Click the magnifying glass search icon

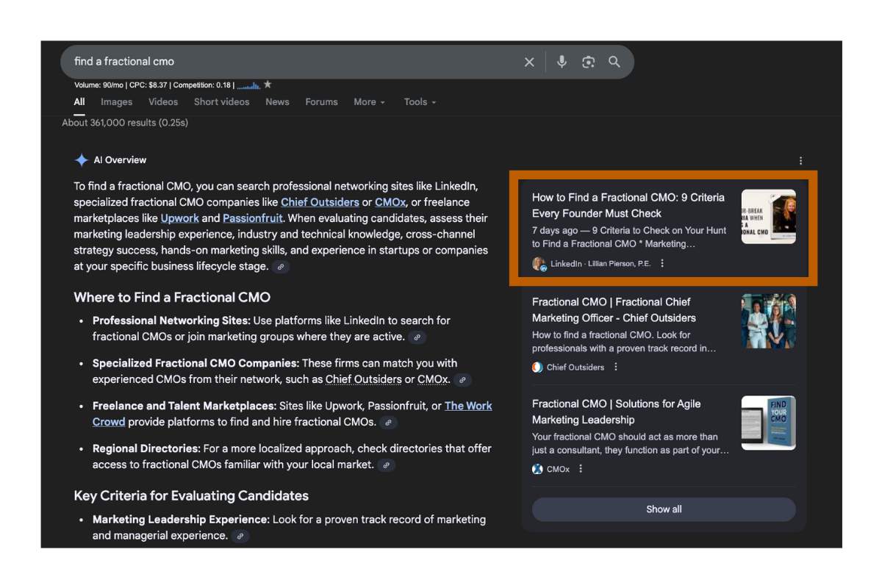[x=614, y=62]
